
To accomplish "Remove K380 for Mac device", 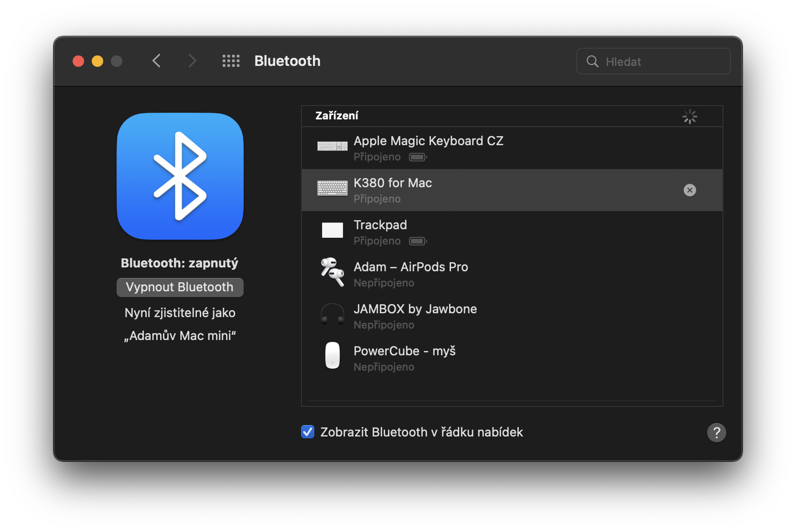I will tap(689, 190).
